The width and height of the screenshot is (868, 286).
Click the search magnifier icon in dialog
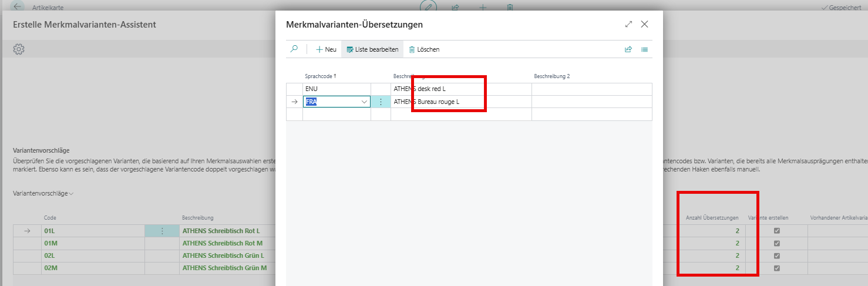coord(294,49)
